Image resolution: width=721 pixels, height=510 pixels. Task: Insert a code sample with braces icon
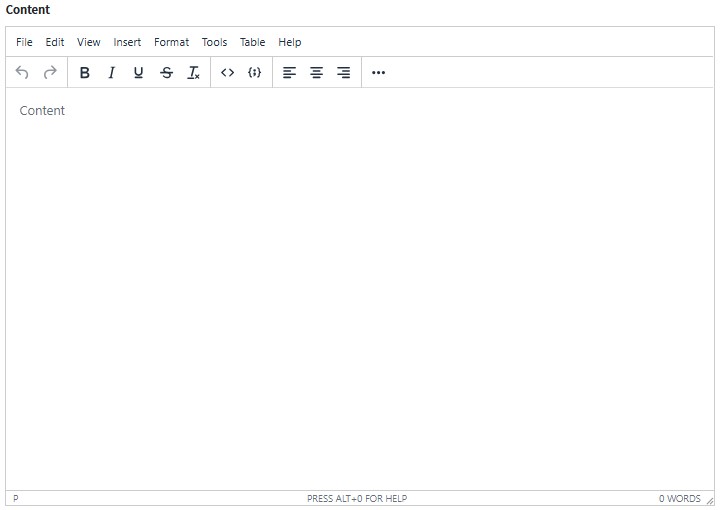tap(254, 73)
